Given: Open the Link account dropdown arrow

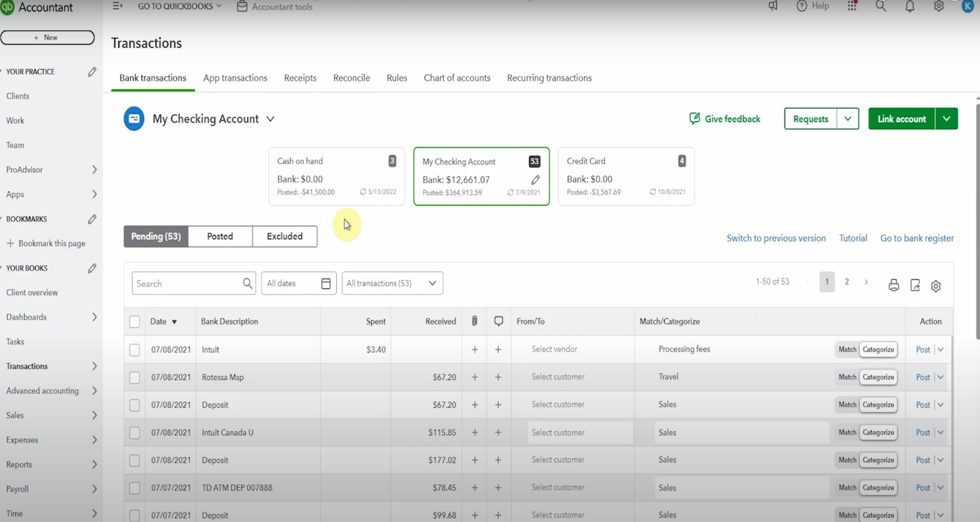Looking at the screenshot, I should [x=946, y=119].
